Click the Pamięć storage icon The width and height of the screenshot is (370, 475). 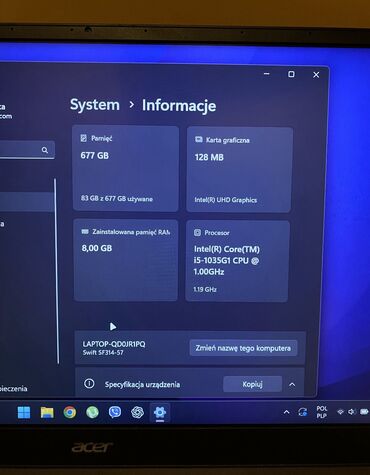point(84,138)
